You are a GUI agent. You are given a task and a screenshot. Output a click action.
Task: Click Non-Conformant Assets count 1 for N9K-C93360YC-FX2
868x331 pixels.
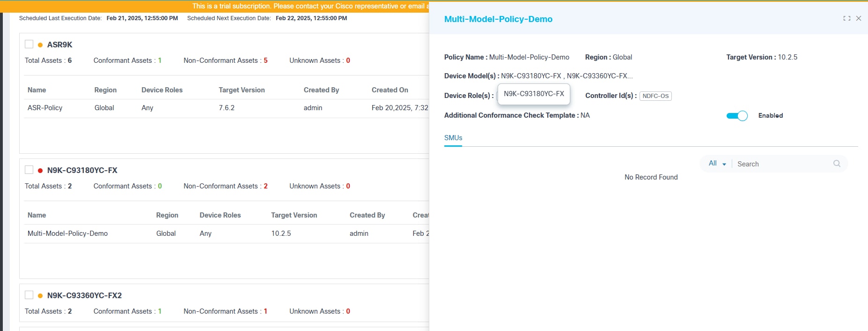point(265,311)
